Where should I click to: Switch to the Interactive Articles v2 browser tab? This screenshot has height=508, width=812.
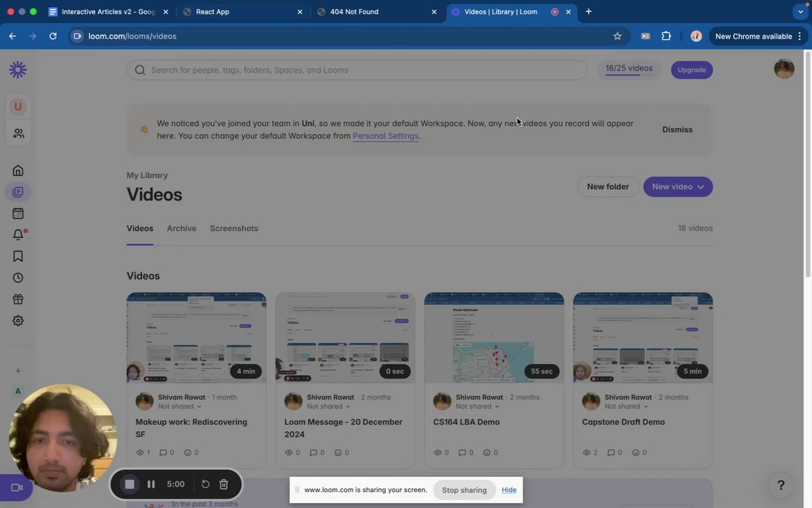pyautogui.click(x=109, y=11)
